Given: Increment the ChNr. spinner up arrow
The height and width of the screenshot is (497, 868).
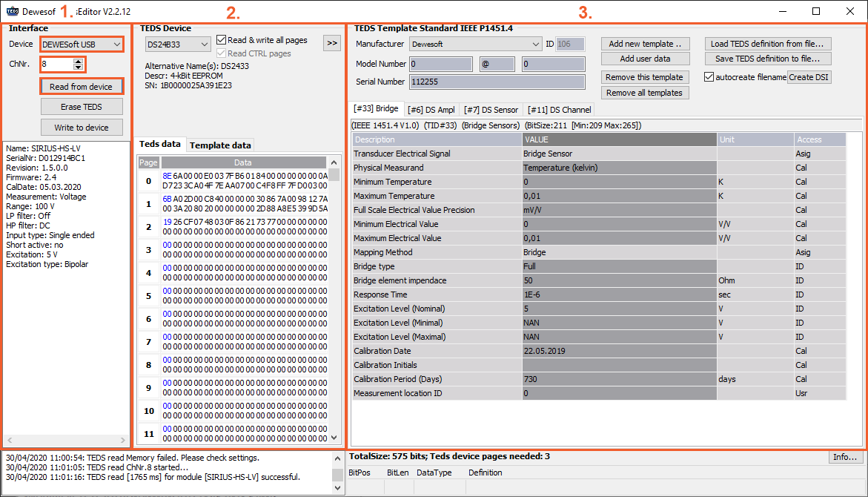Looking at the screenshot, I should 78,61.
